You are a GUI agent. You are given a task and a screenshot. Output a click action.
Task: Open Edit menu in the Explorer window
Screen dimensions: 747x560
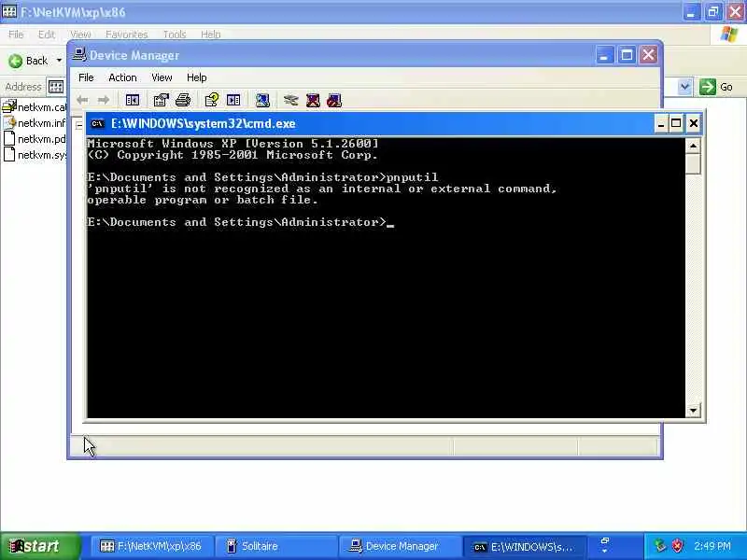pyautogui.click(x=46, y=35)
